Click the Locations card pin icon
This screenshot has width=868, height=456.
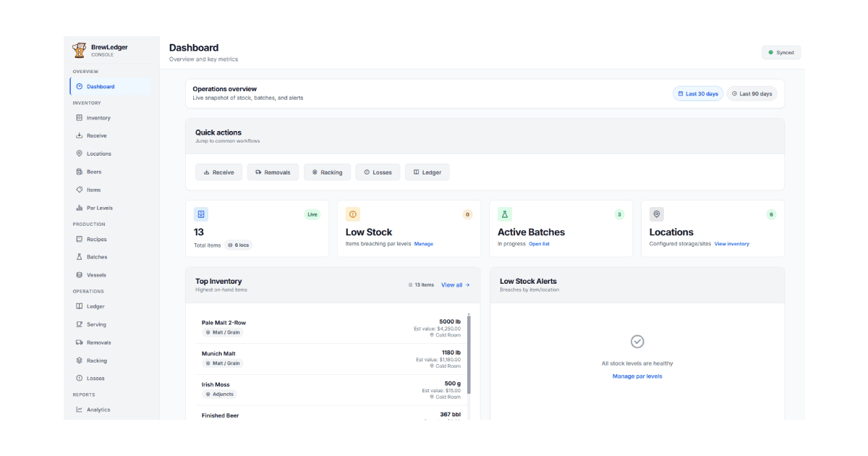coord(657,214)
